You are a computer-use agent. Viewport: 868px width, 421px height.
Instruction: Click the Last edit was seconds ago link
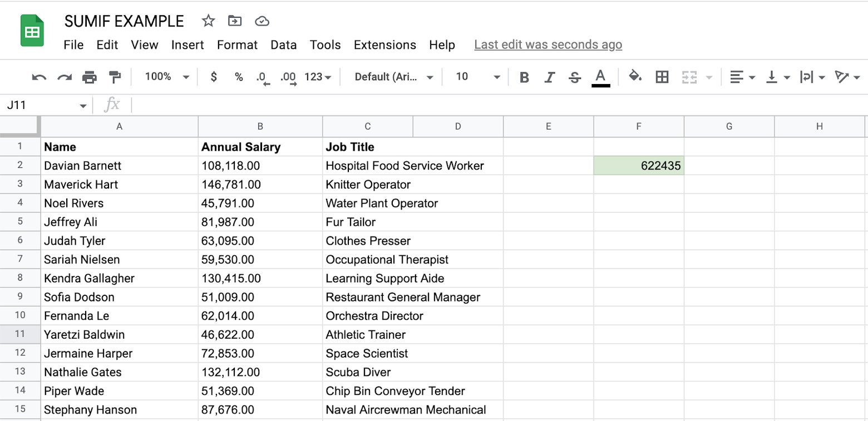[x=548, y=44]
